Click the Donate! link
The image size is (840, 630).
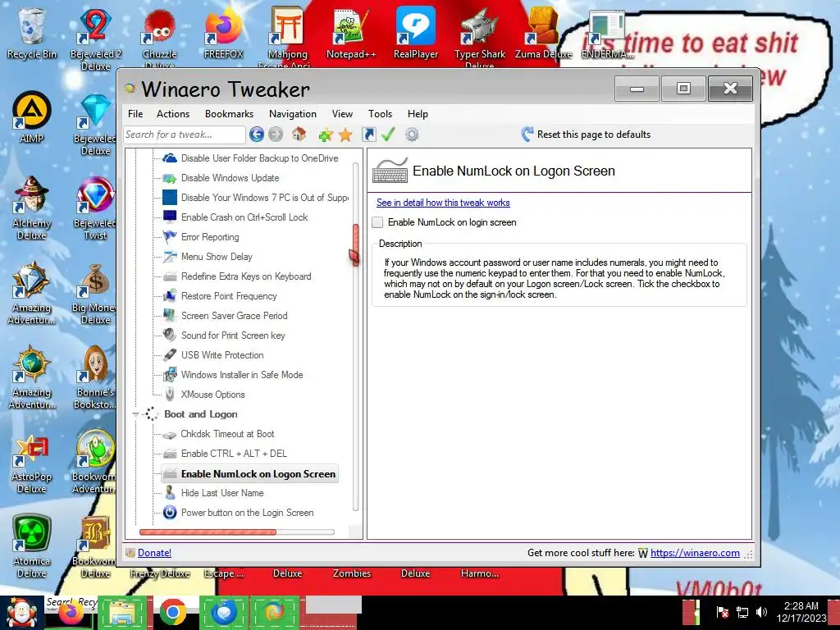[x=154, y=553]
